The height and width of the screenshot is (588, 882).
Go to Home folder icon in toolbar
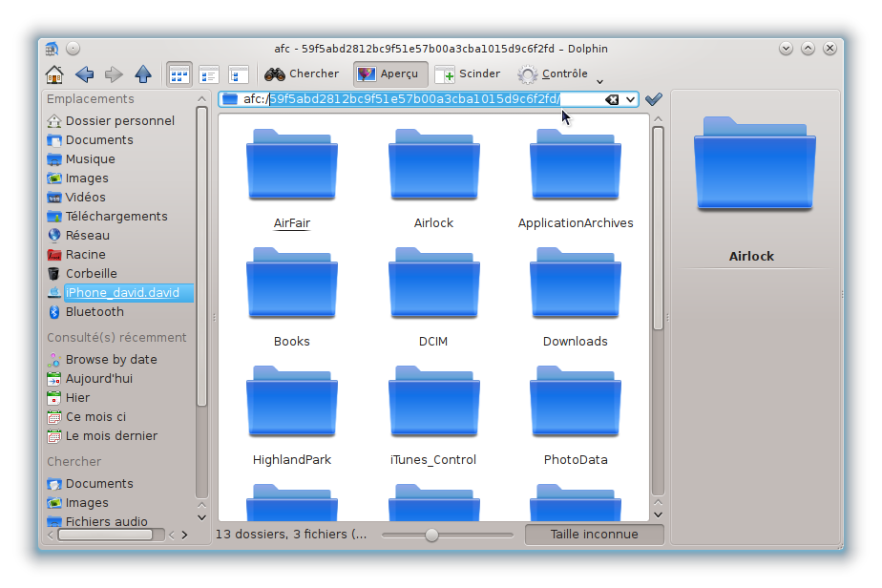point(54,73)
